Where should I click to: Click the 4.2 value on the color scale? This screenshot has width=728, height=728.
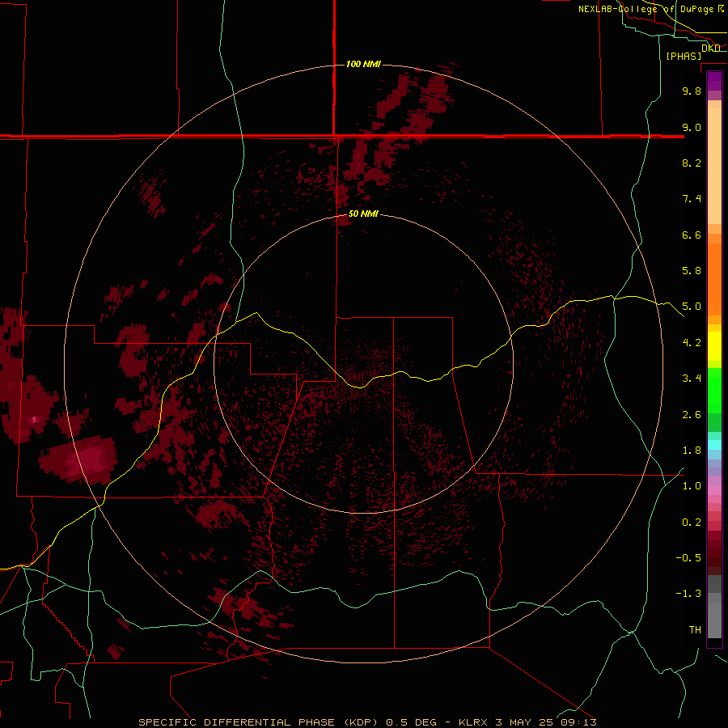click(x=692, y=343)
